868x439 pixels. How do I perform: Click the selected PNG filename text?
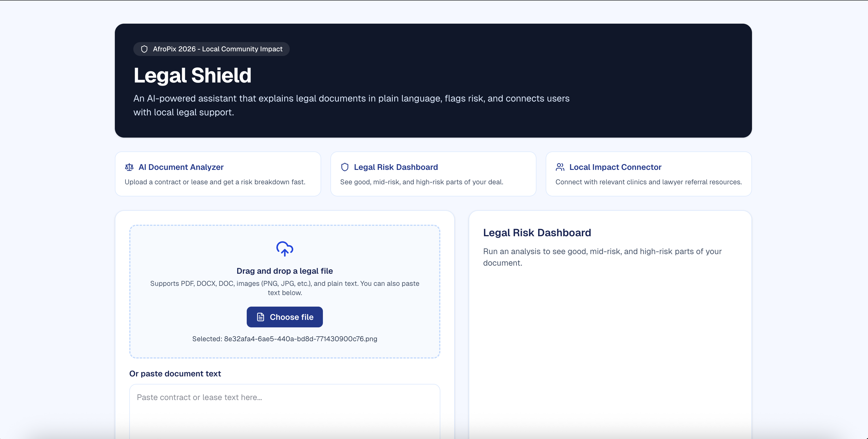pyautogui.click(x=285, y=339)
